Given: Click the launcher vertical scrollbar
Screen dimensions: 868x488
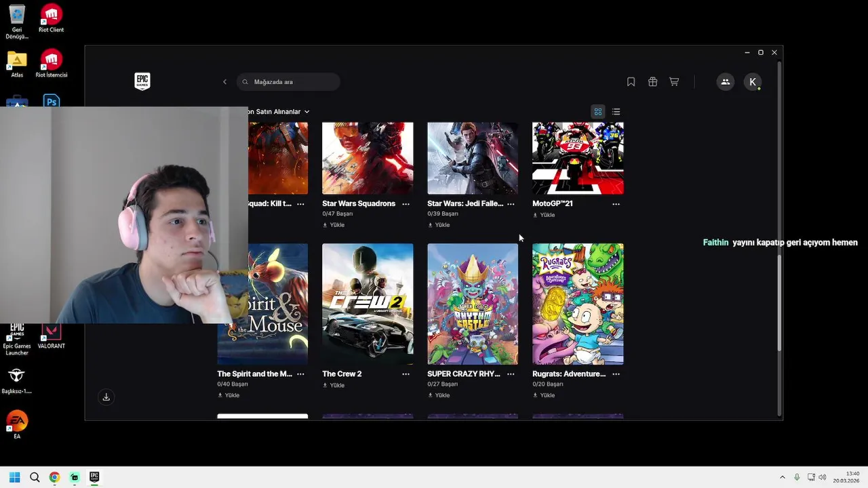Looking at the screenshot, I should 779,303.
